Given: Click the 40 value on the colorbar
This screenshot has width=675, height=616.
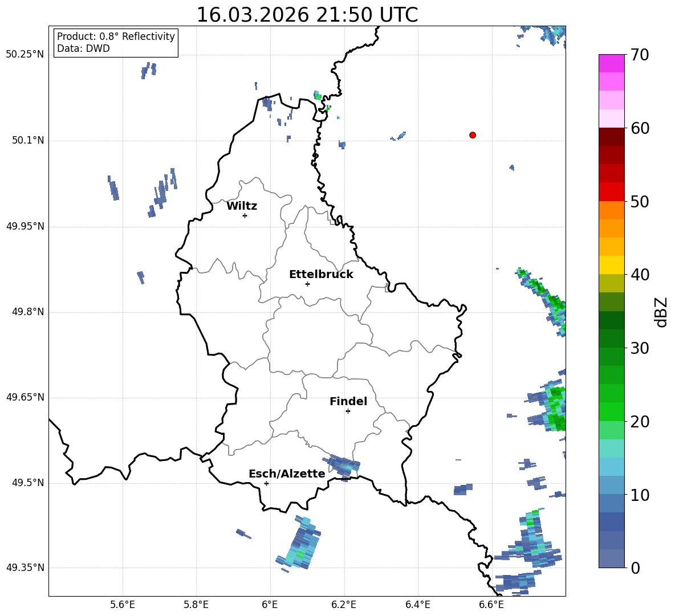Looking at the screenshot, I should coord(640,275).
